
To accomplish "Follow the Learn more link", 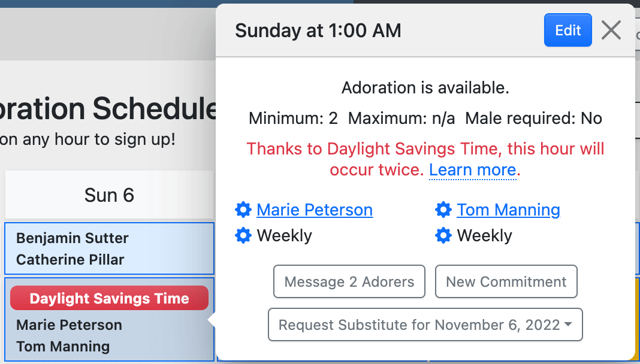I will [472, 170].
